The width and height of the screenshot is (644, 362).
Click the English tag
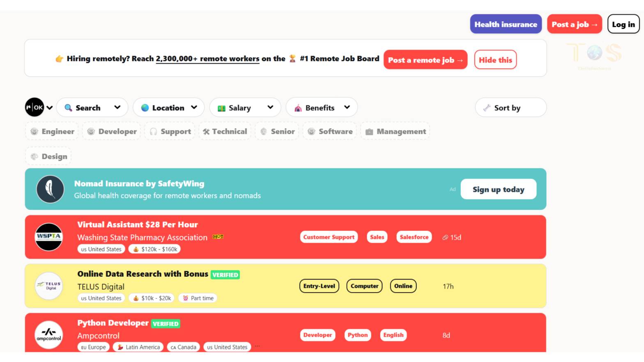tap(393, 335)
